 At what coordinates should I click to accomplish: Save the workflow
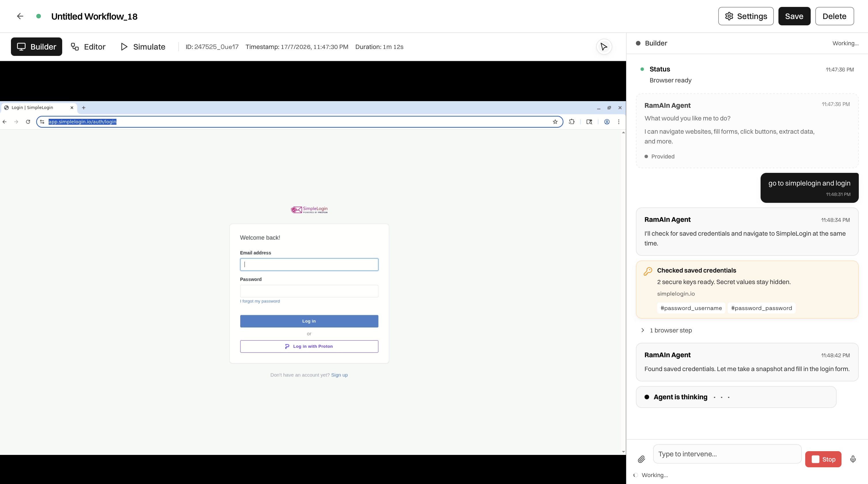click(794, 16)
